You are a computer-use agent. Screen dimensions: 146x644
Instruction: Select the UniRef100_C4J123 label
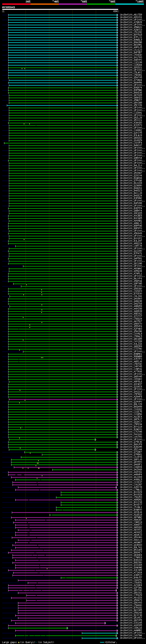pos(131,50)
